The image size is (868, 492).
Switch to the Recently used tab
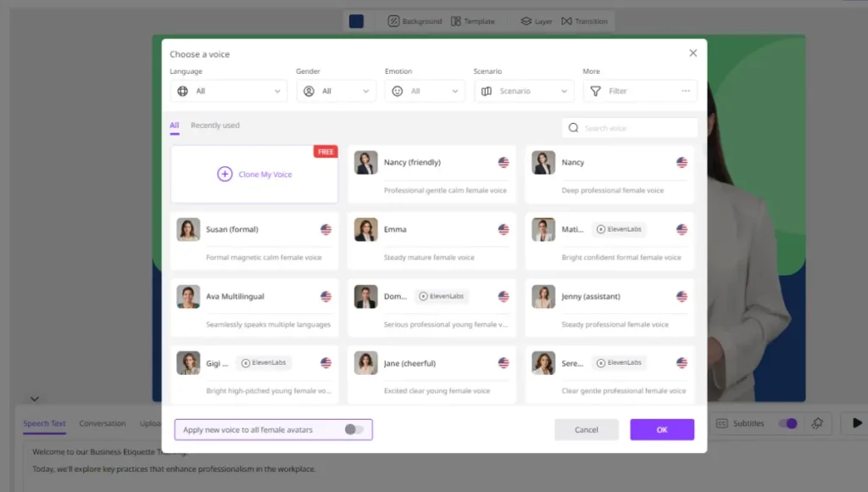(214, 126)
